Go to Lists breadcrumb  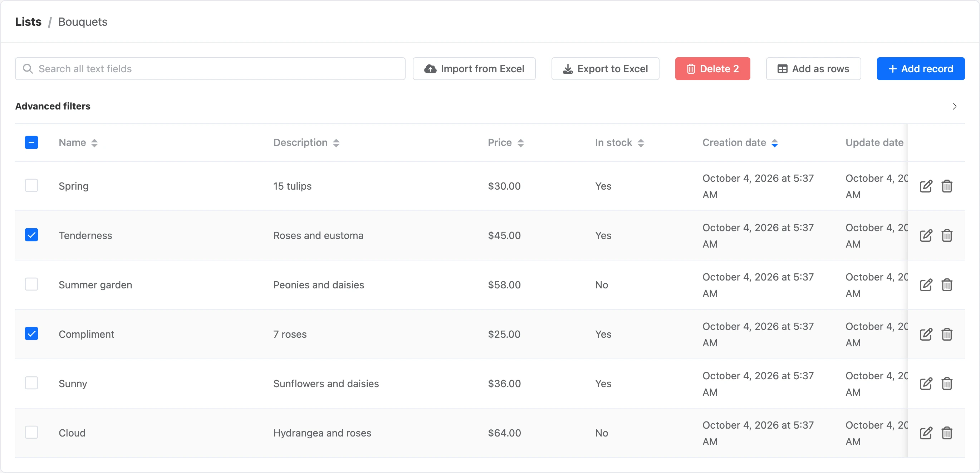coord(28,22)
